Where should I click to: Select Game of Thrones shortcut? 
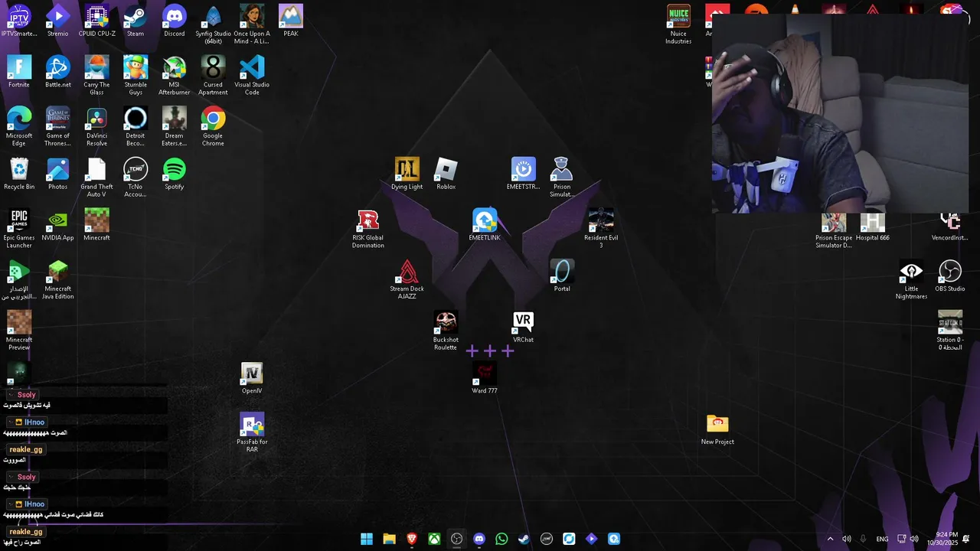tap(57, 127)
